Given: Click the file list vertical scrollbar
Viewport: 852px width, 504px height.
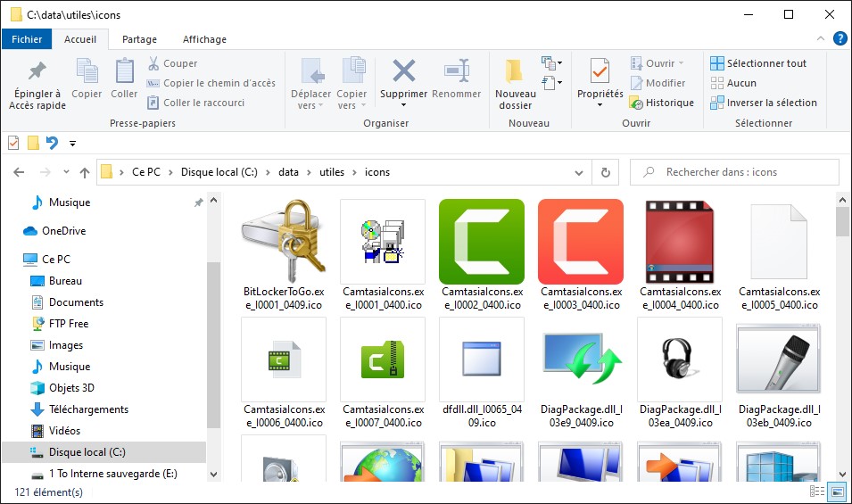Looking at the screenshot, I should pos(843,339).
